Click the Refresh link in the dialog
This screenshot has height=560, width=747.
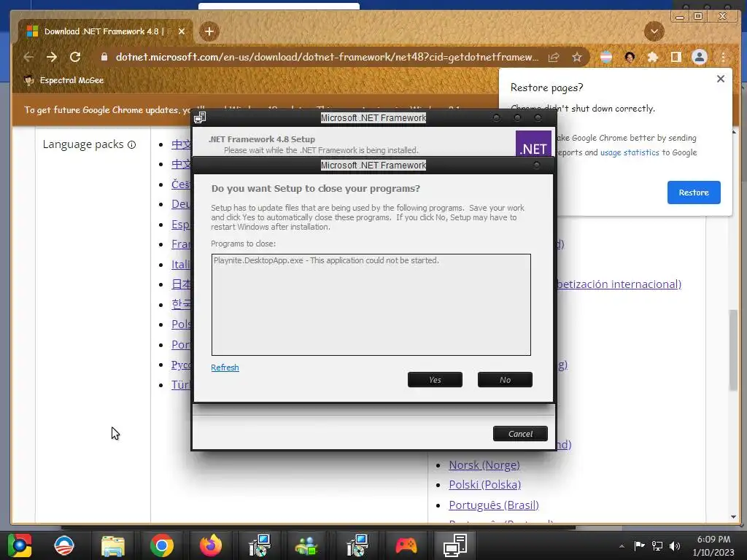coord(225,367)
